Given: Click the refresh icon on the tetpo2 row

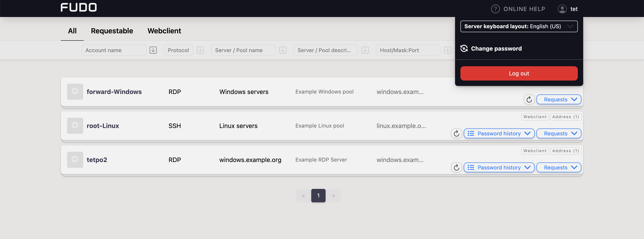Looking at the screenshot, I should point(456,167).
